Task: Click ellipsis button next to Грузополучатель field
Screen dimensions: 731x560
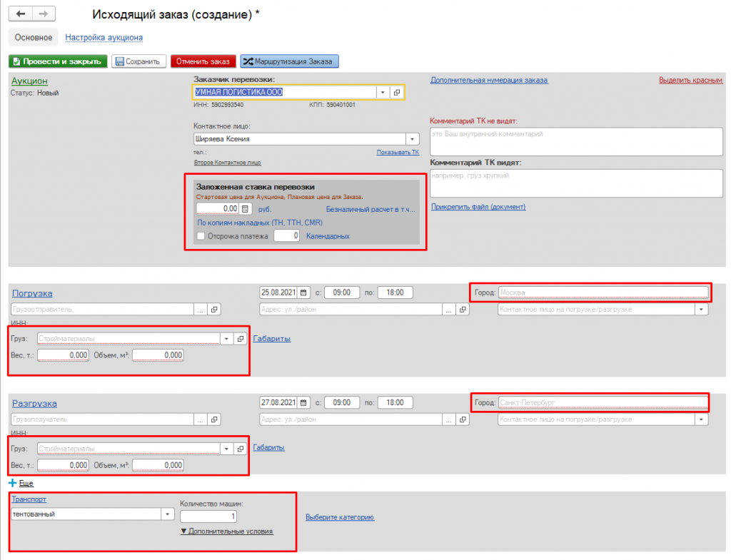Action: pos(200,419)
